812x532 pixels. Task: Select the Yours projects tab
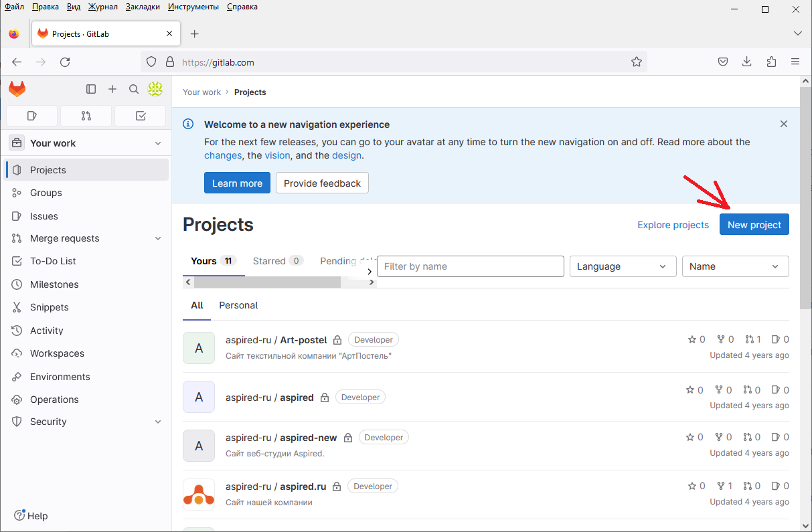(x=214, y=261)
